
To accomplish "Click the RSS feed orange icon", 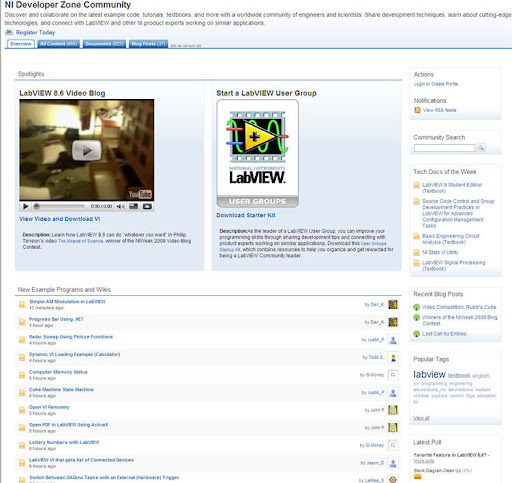I will coord(417,110).
